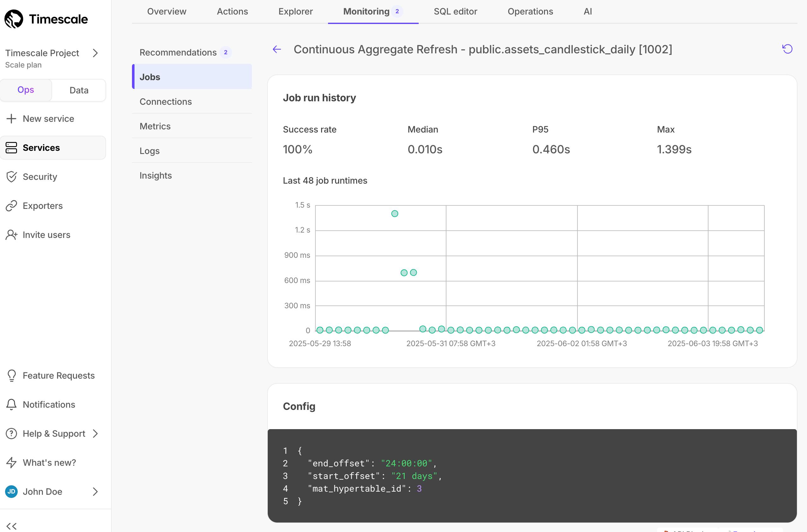Click the Invite users person icon
This screenshot has width=807, height=532.
(x=11, y=235)
